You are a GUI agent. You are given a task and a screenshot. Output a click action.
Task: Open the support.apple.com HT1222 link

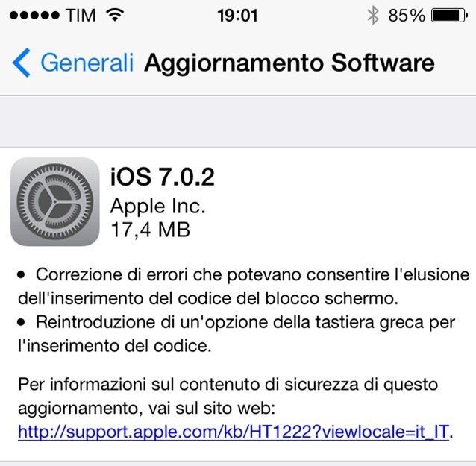click(235, 431)
